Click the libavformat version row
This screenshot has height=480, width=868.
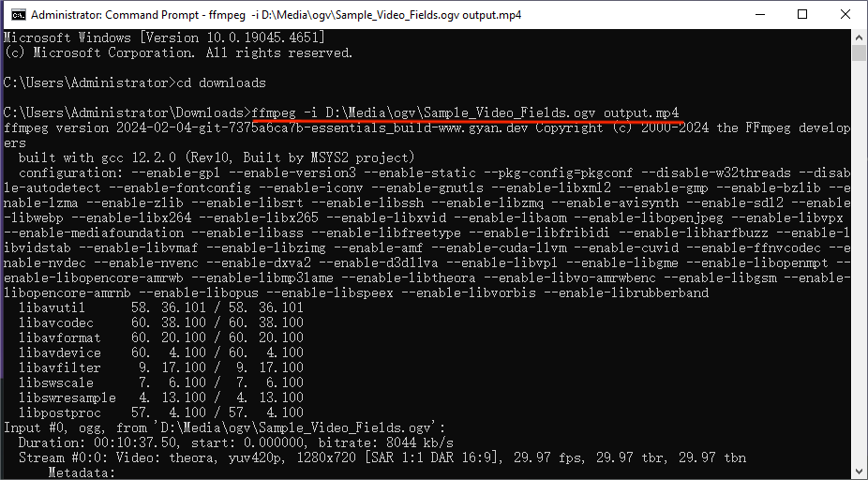click(x=161, y=337)
